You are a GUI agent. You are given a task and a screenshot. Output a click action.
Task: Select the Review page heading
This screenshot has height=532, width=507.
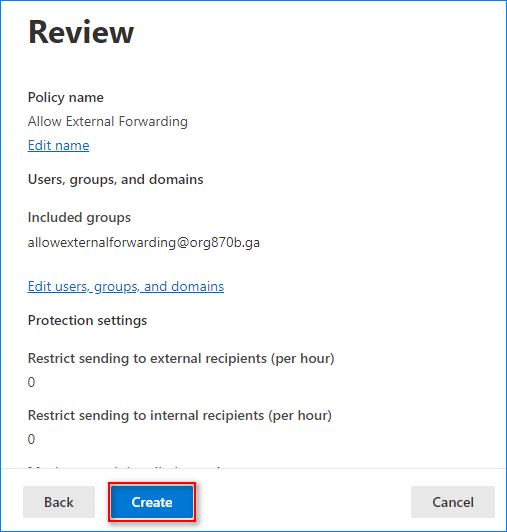[81, 32]
